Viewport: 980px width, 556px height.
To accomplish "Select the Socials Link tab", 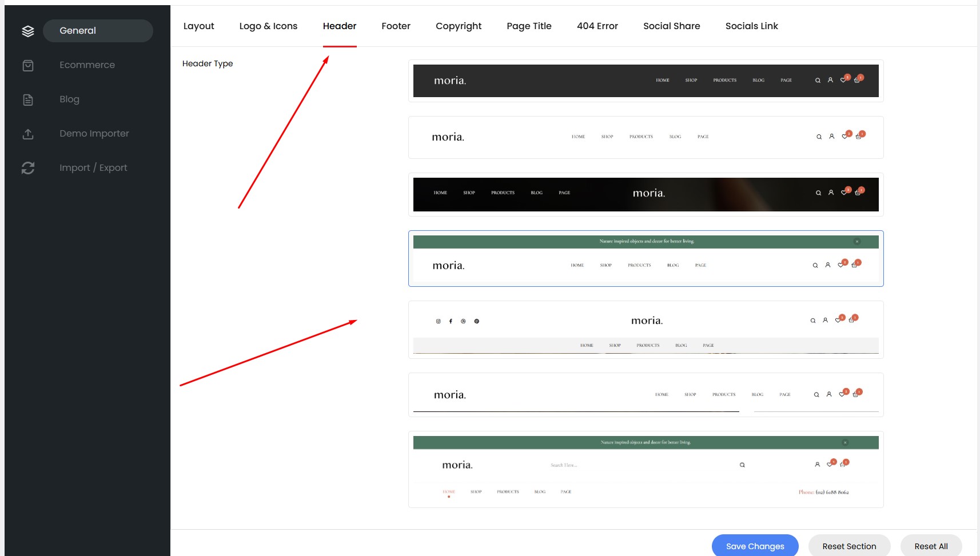I will pos(751,26).
